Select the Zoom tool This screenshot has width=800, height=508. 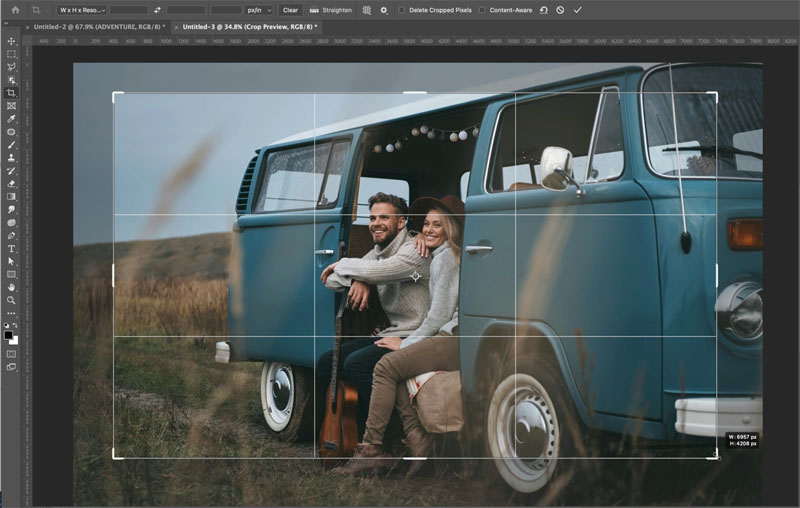11,300
